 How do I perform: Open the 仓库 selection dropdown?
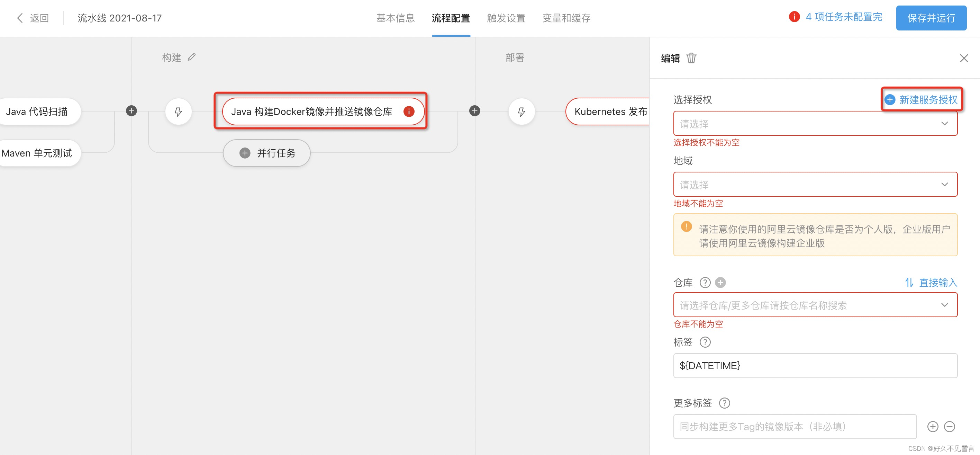click(x=815, y=305)
